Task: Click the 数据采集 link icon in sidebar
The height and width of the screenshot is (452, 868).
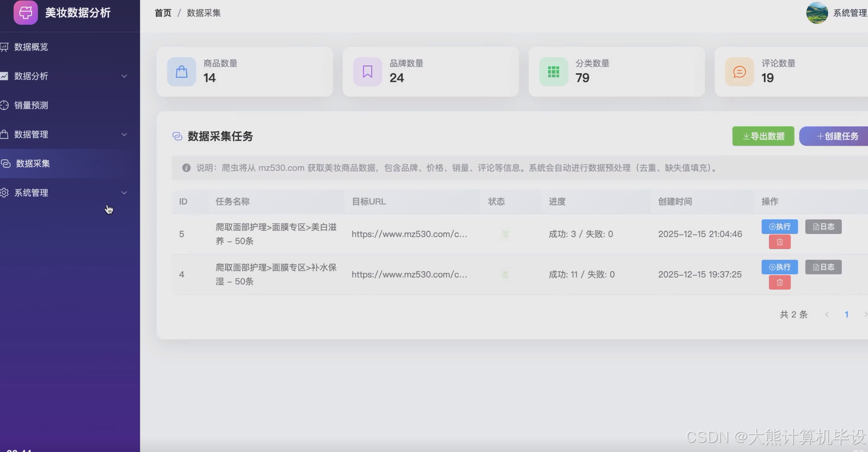Action: 5,163
